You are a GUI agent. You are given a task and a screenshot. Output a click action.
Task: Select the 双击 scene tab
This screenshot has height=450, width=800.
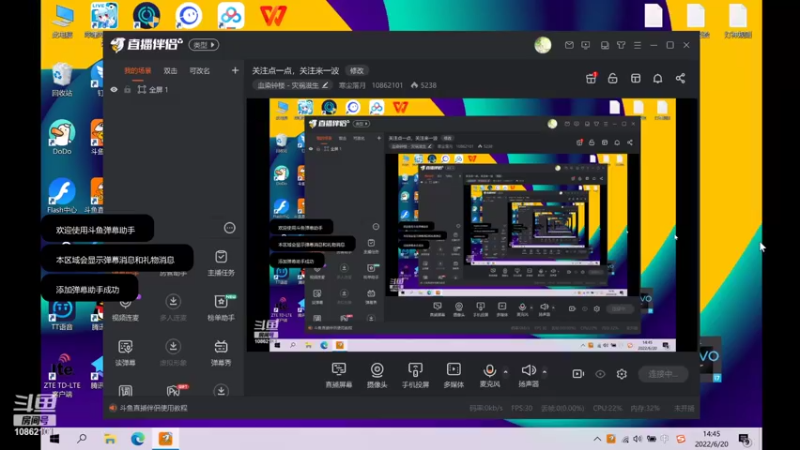click(x=170, y=71)
